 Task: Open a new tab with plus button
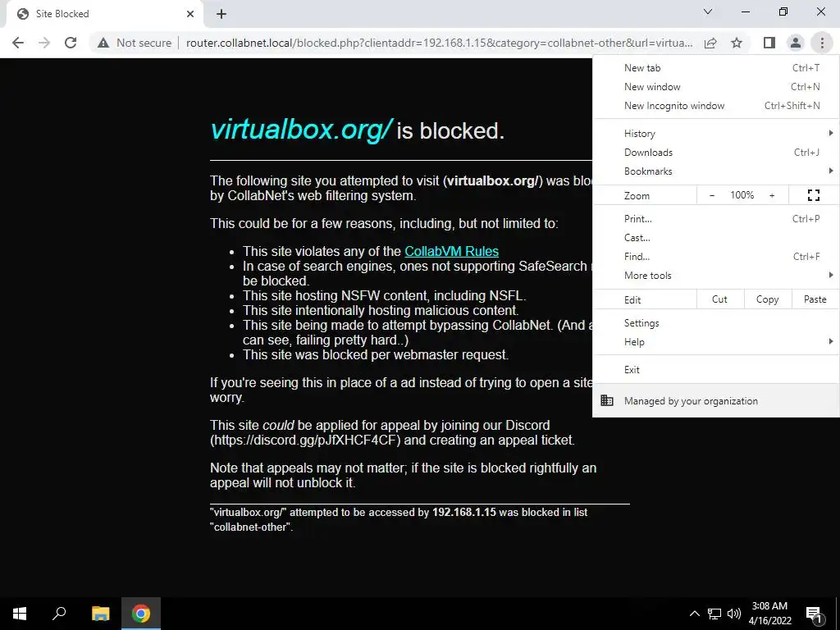tap(221, 14)
